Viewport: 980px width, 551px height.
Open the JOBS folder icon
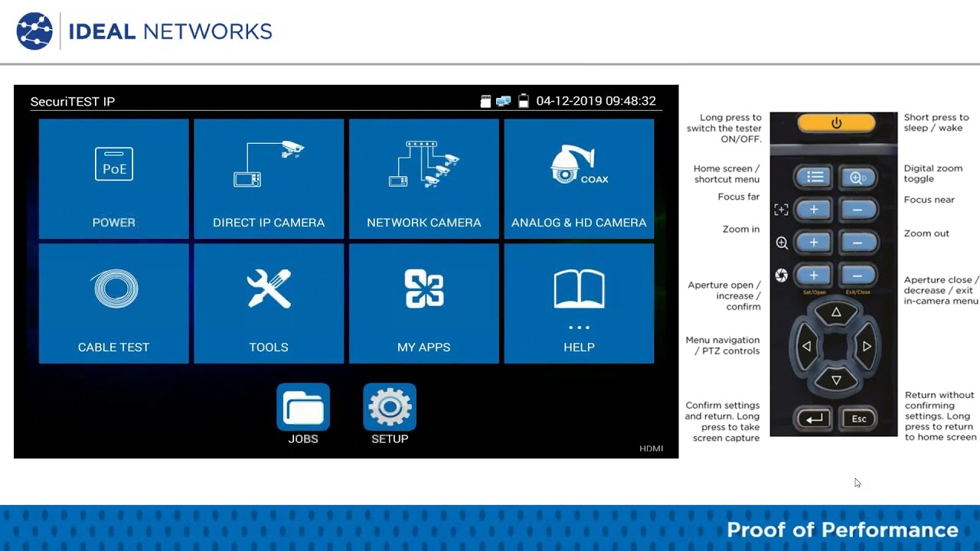click(x=303, y=407)
